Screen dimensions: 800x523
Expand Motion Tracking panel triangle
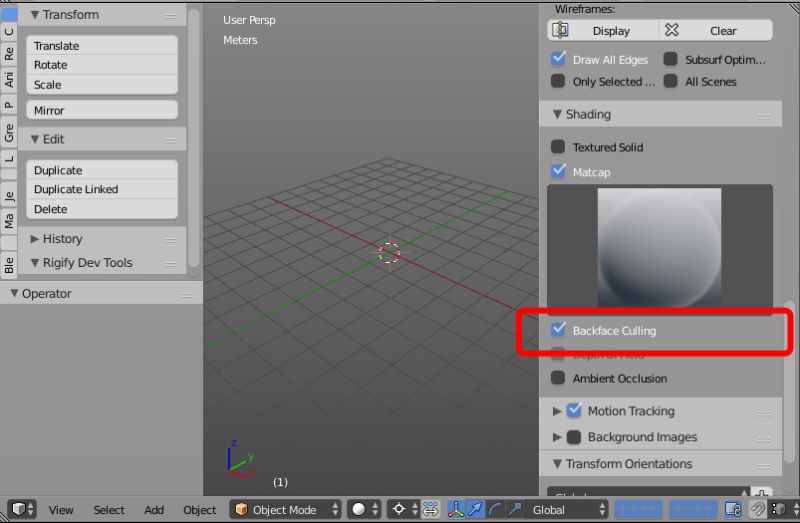[557, 411]
